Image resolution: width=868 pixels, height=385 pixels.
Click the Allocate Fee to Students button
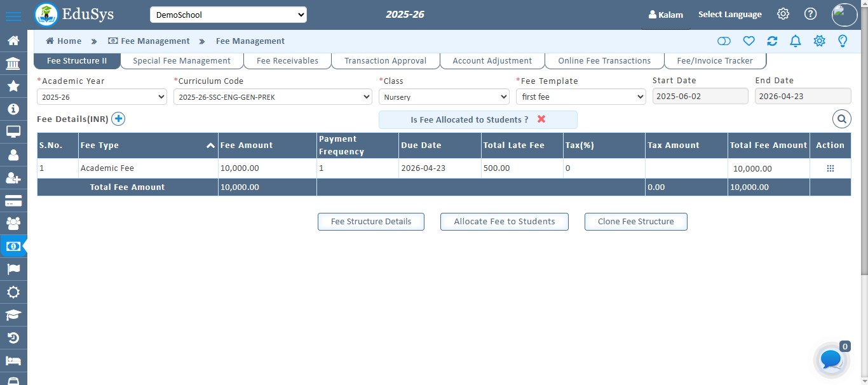[x=504, y=221]
